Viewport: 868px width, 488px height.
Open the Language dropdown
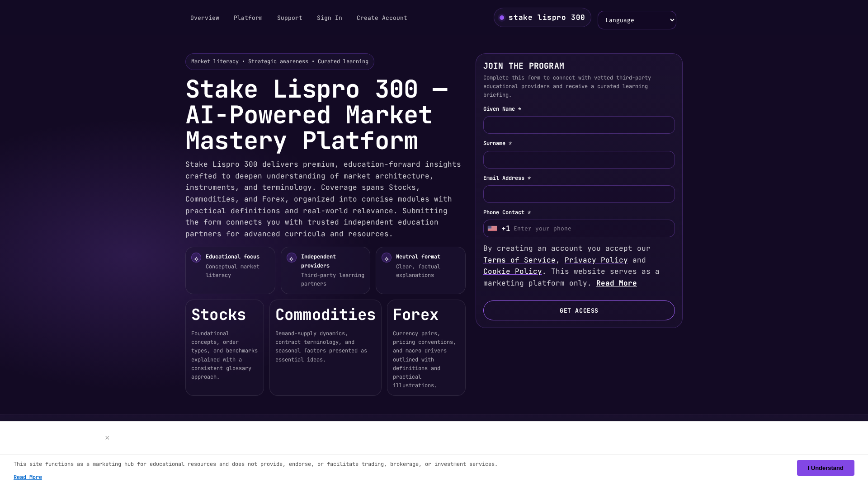[x=637, y=20]
